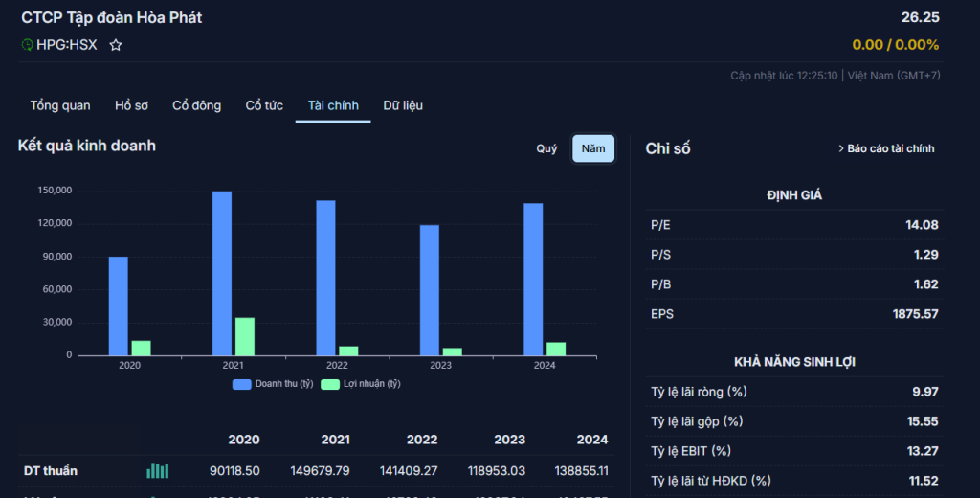Click the 2024 blue revenue bar
The image size is (980, 498).
pos(533,279)
